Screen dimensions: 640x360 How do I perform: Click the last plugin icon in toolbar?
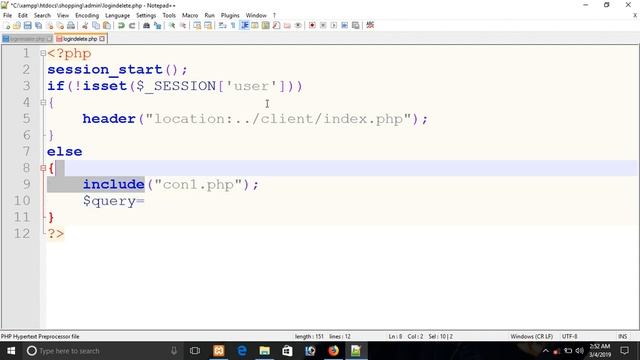pyautogui.click(x=370, y=25)
